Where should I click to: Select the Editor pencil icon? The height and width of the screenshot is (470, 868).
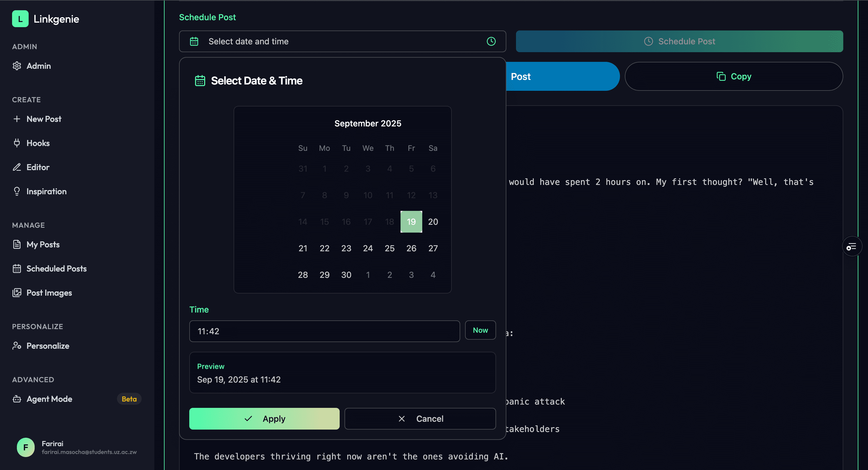(x=17, y=167)
